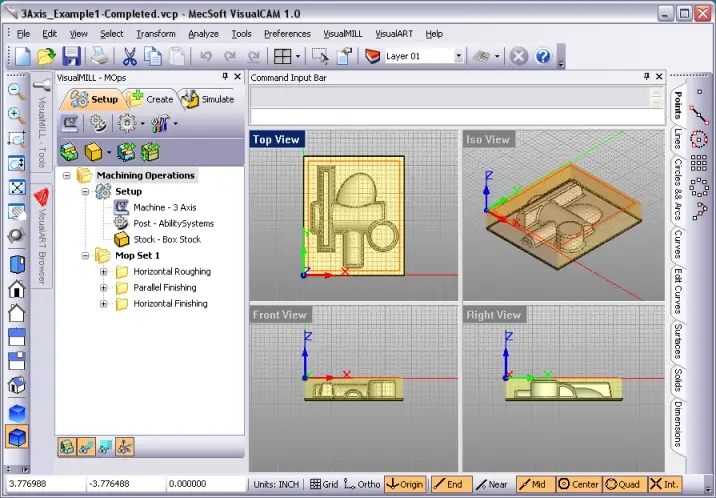Switch to the Create tab
The width and height of the screenshot is (716, 498).
point(151,99)
